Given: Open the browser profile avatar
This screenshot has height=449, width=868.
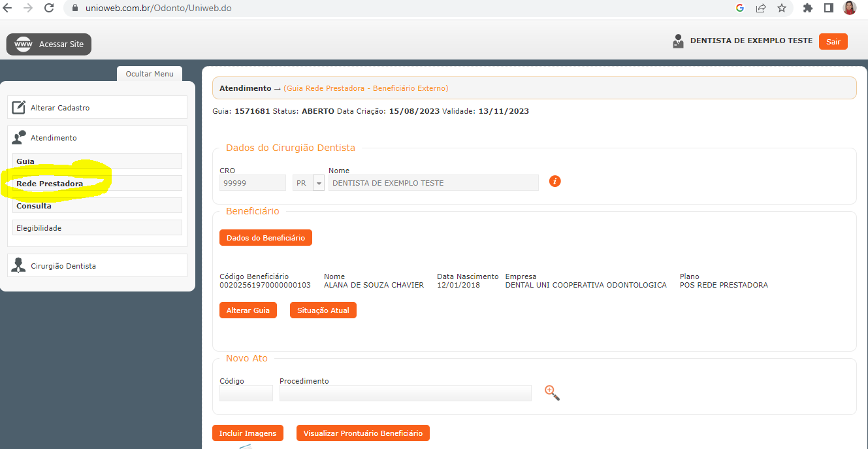Looking at the screenshot, I should pyautogui.click(x=849, y=8).
